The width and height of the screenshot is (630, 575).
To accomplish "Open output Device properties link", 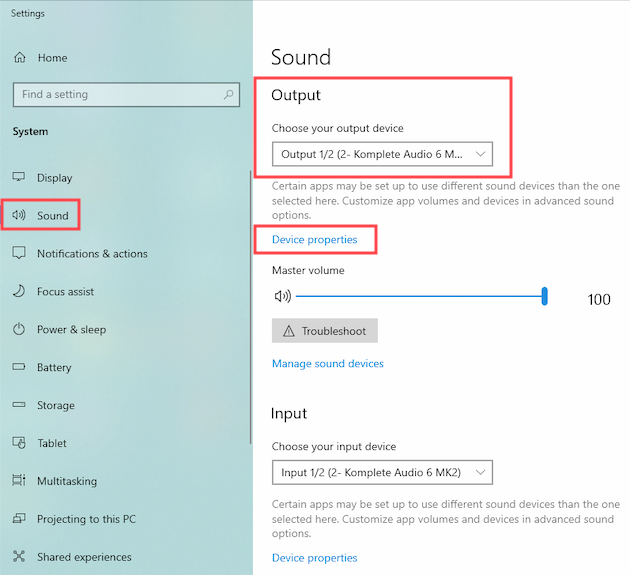I will [314, 240].
